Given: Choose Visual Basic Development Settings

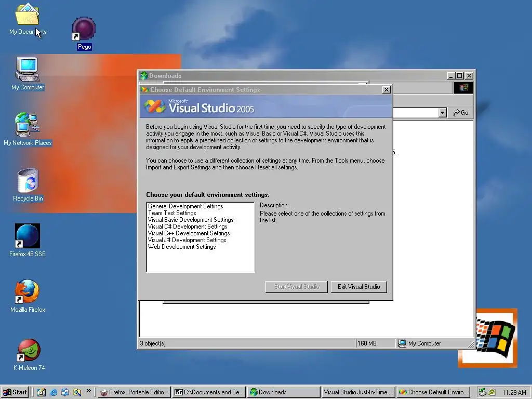Looking at the screenshot, I should [x=191, y=220].
